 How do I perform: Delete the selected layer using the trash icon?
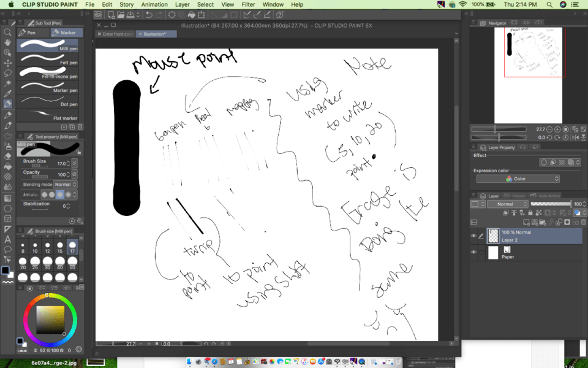pyautogui.click(x=582, y=222)
